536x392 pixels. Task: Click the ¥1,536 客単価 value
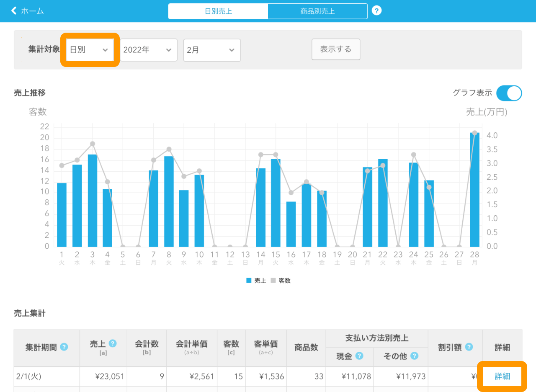point(271,377)
